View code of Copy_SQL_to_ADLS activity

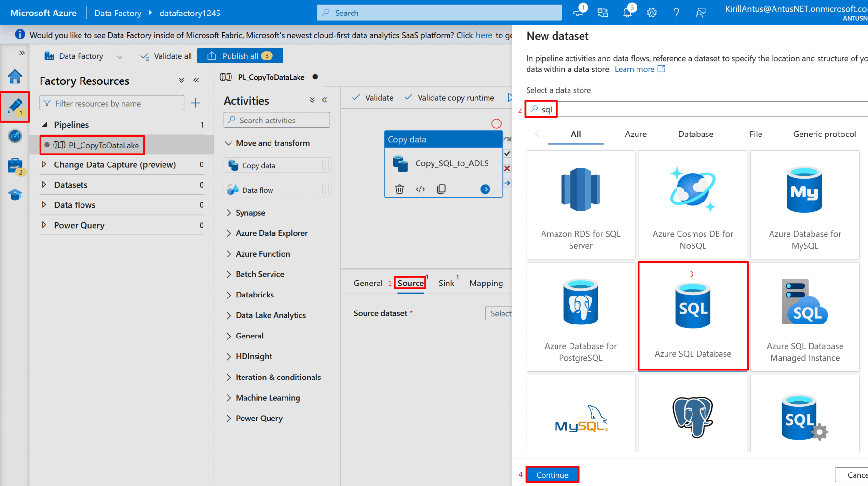pos(420,189)
